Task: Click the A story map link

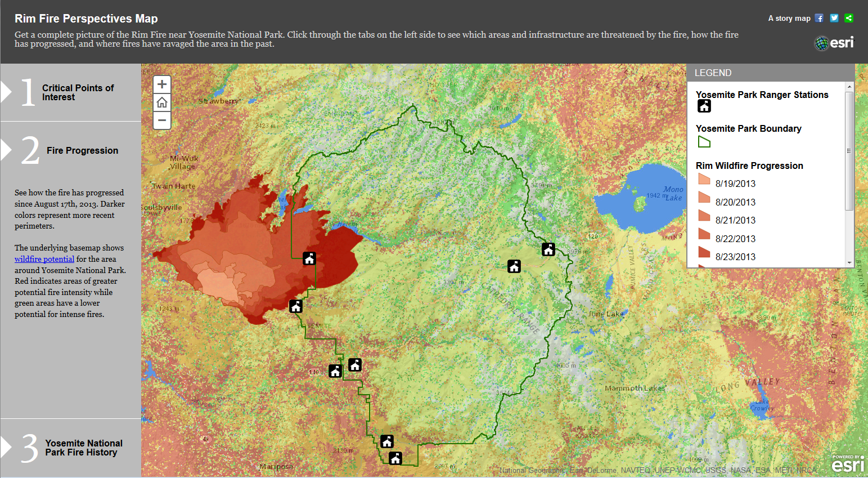Action: pos(789,17)
